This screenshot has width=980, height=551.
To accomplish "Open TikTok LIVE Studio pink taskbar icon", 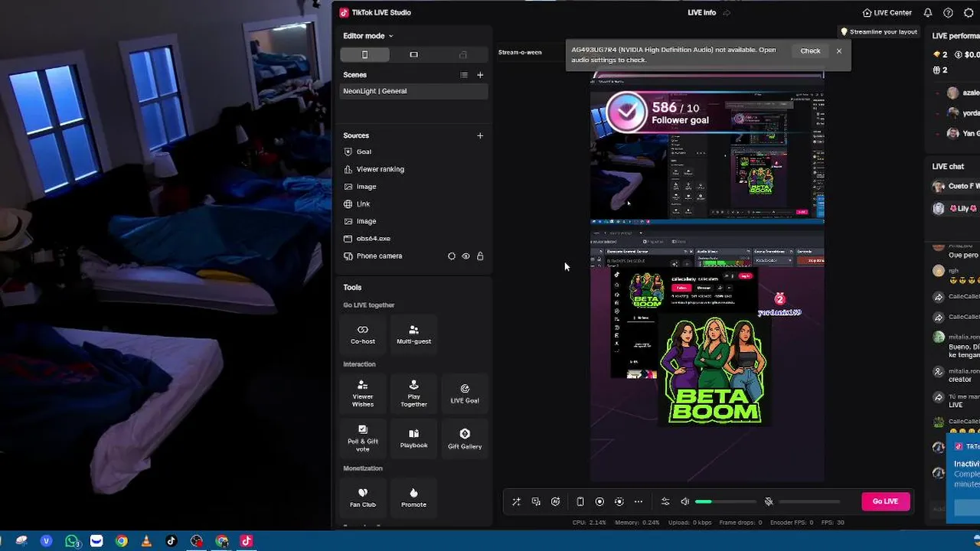I will point(246,541).
